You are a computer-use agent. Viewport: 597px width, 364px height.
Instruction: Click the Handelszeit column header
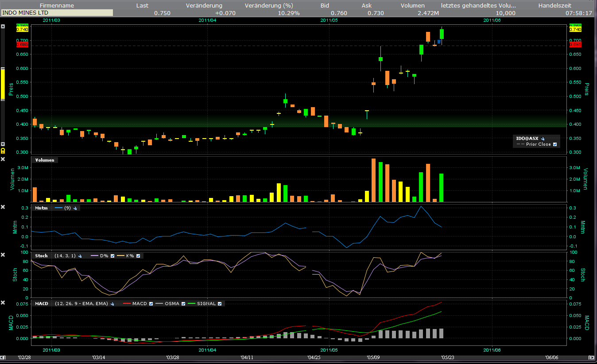coord(554,6)
